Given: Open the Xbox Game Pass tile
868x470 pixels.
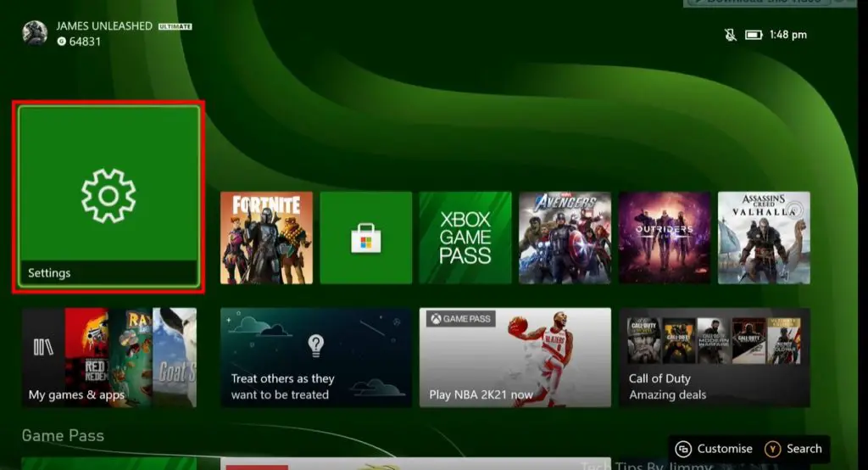Looking at the screenshot, I should (x=465, y=238).
